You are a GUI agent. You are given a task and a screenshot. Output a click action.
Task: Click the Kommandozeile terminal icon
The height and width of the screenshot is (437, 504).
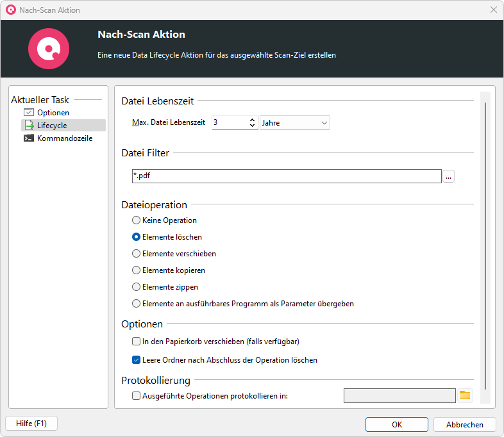29,138
